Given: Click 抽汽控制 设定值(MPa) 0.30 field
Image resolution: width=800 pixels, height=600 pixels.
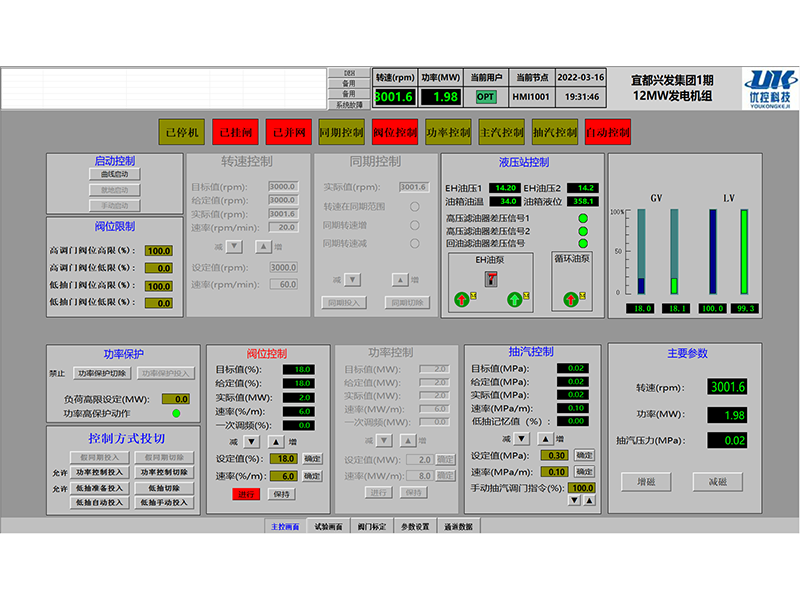Looking at the screenshot, I should 555,455.
